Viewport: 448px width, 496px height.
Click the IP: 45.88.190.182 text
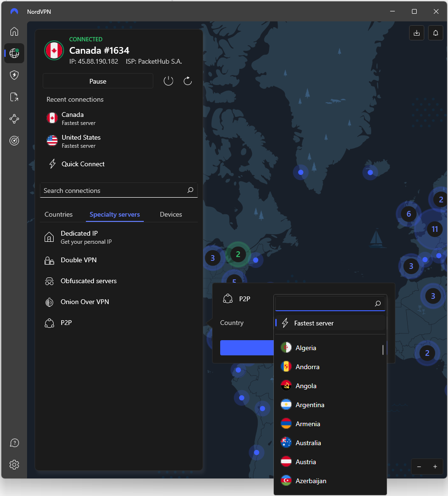tap(94, 61)
